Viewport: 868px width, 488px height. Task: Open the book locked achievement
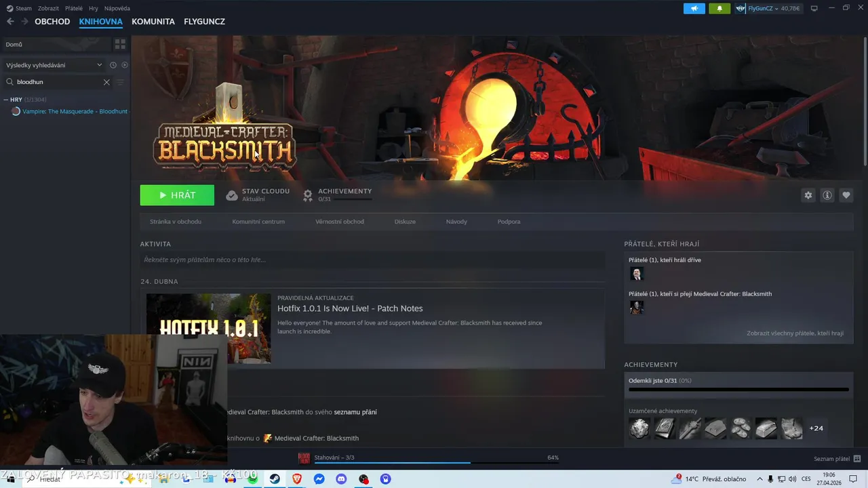point(665,428)
